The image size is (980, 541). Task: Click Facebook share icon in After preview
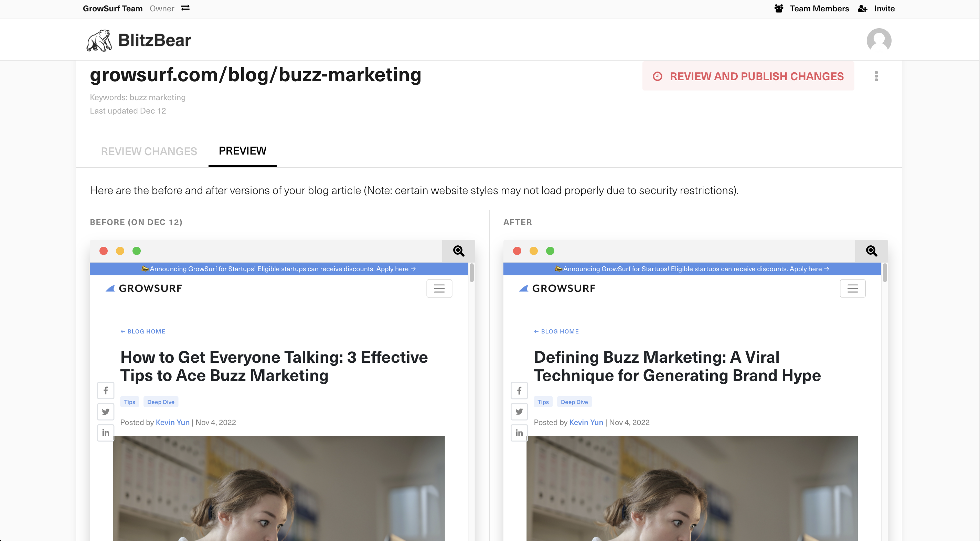click(519, 390)
